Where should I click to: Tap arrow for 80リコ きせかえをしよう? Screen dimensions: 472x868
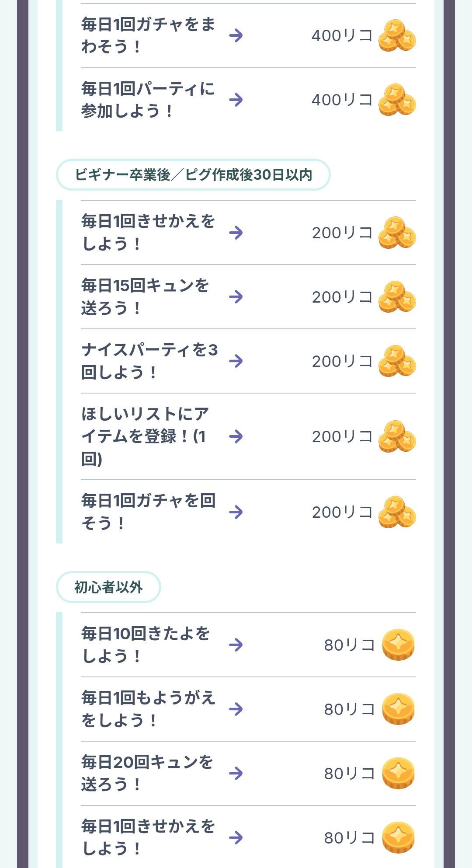[x=236, y=837]
